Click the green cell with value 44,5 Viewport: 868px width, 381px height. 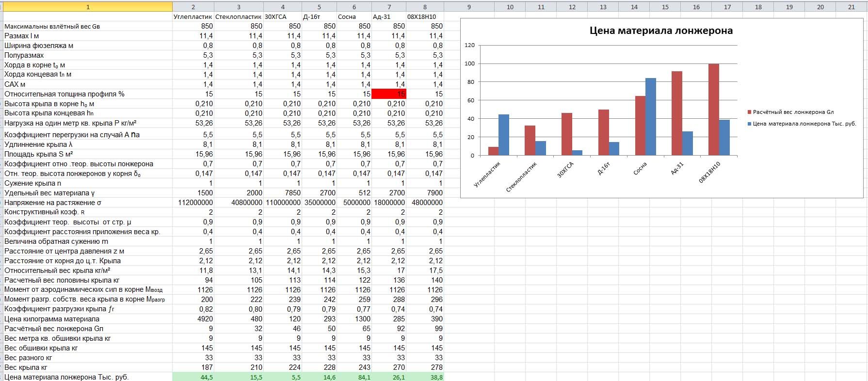pos(193,377)
